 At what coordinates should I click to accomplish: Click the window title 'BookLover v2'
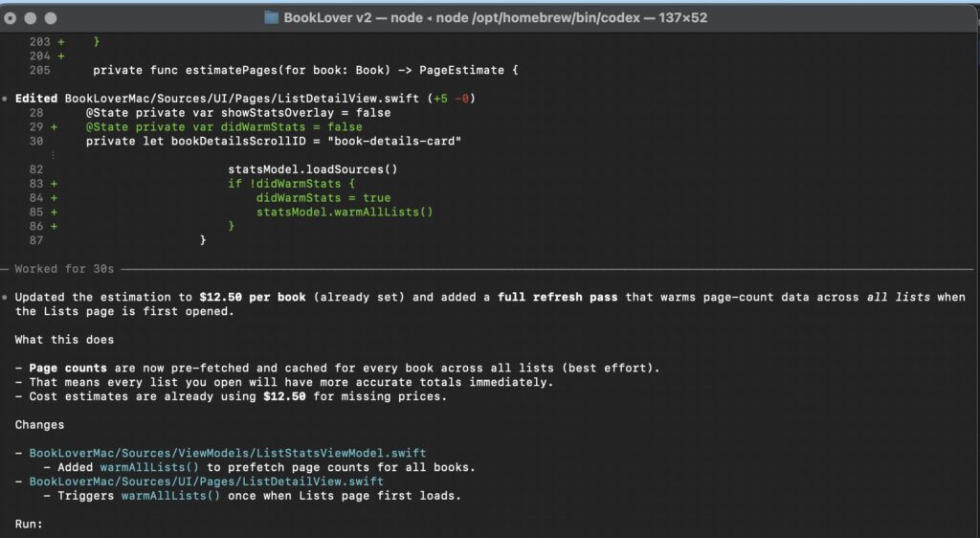pos(327,17)
